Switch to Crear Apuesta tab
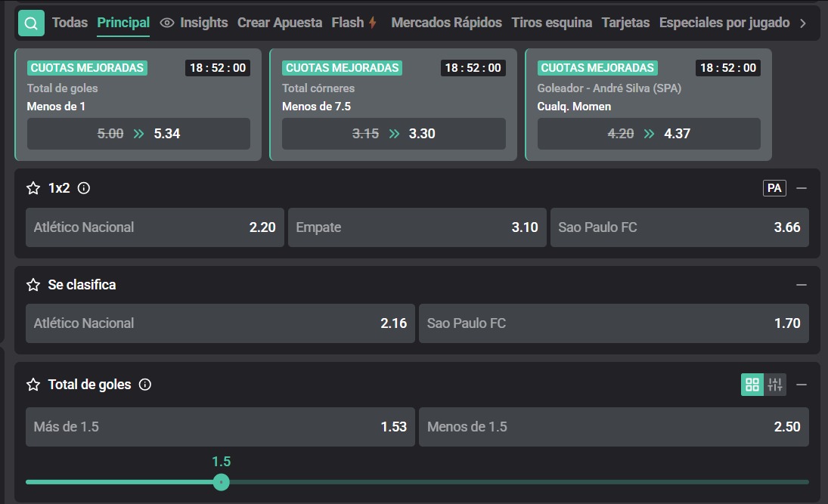The image size is (828, 504). [x=280, y=23]
